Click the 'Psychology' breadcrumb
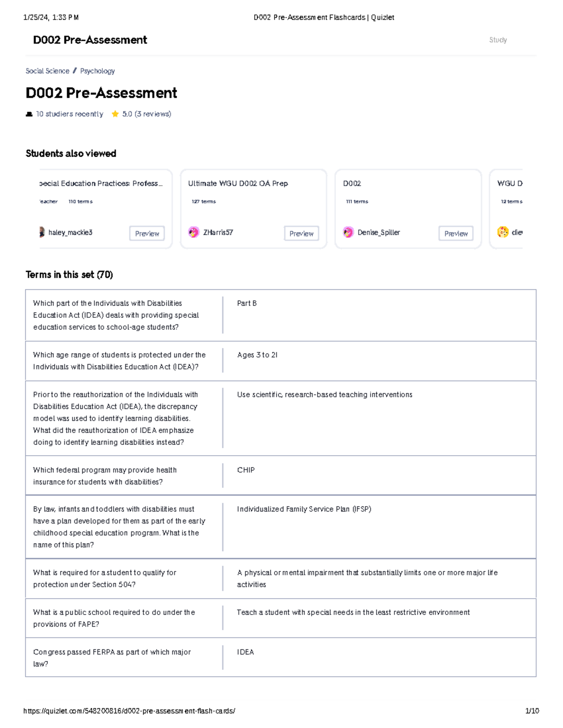 point(97,71)
